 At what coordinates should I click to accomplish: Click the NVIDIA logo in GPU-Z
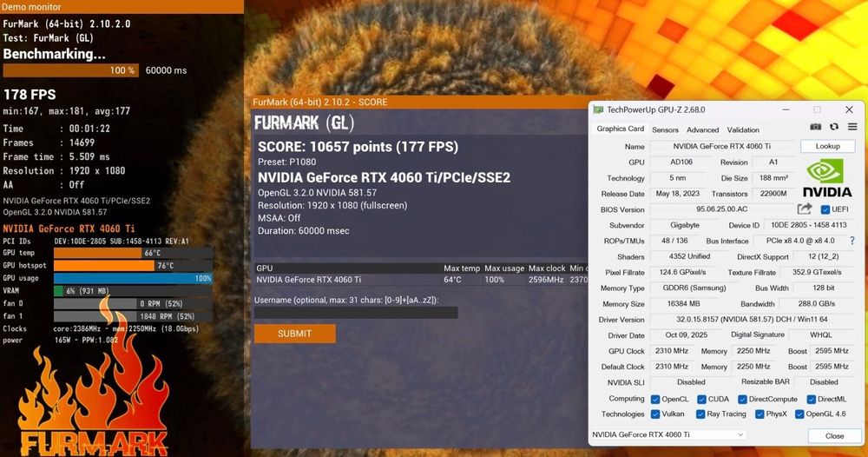coord(827,178)
